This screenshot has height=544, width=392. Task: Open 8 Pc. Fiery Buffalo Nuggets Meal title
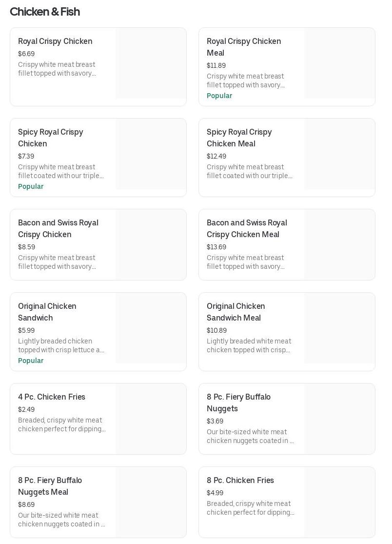50,486
